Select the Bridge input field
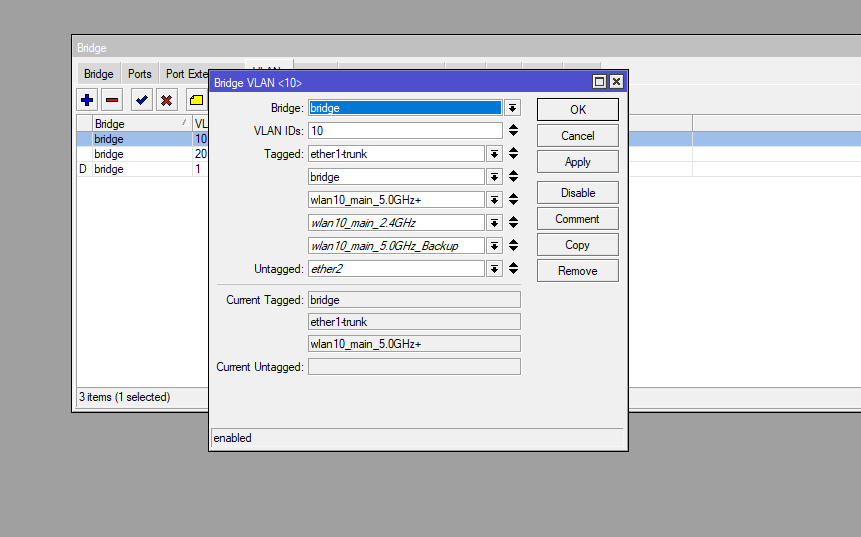 pos(405,108)
